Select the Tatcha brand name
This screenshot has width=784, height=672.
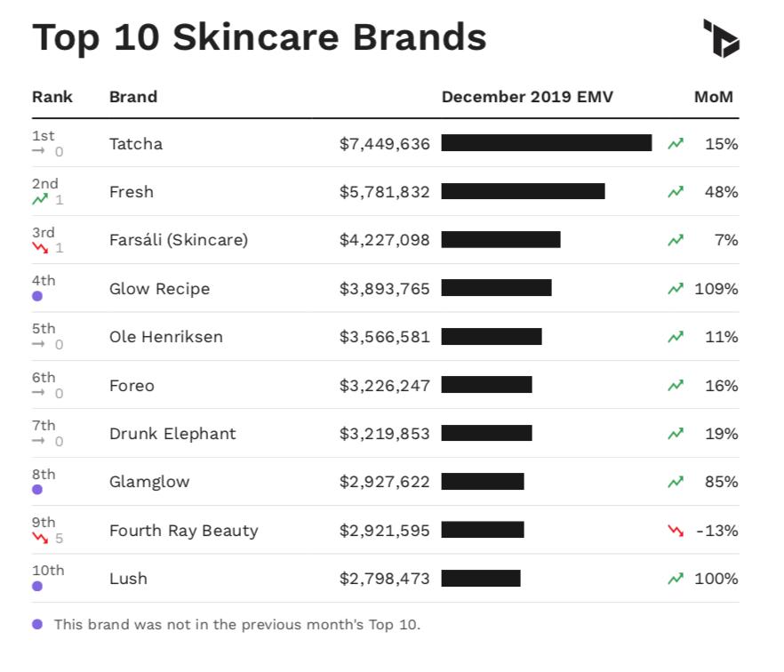(136, 143)
